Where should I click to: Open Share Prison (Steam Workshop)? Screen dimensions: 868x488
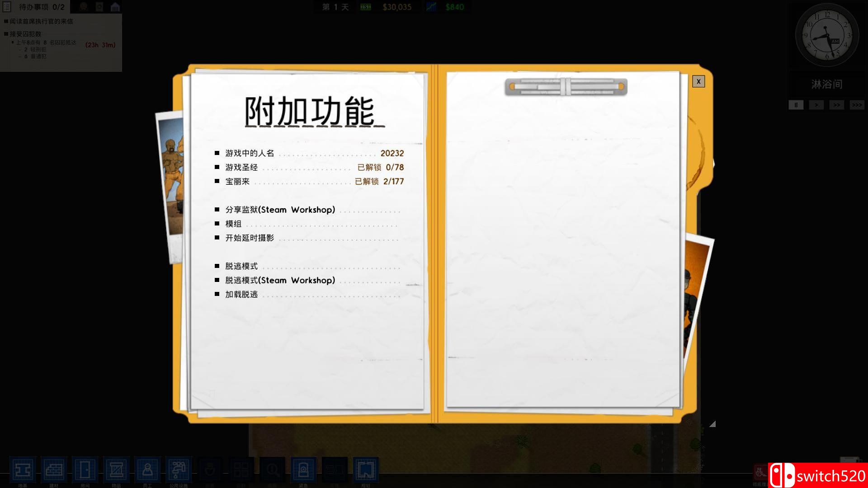278,210
